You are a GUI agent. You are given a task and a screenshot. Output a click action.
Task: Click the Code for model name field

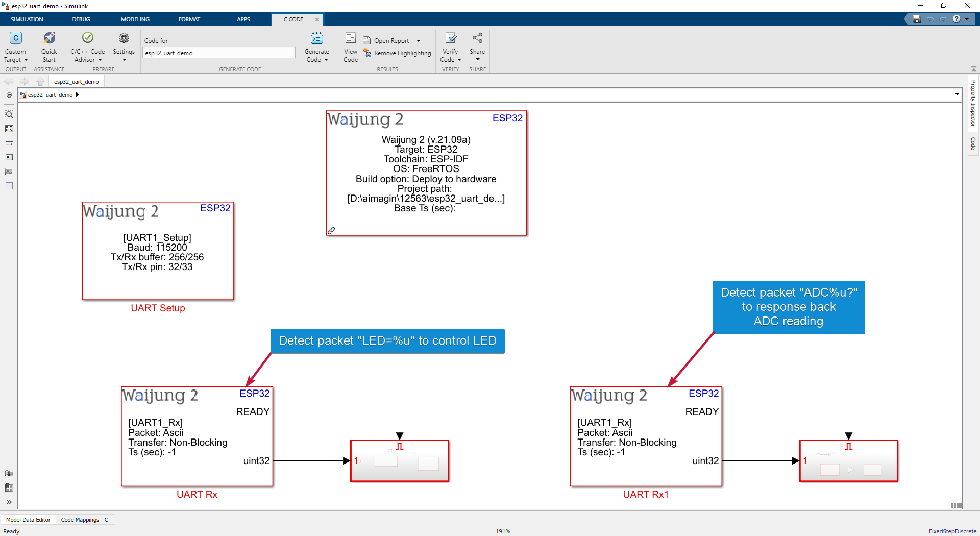click(x=218, y=53)
